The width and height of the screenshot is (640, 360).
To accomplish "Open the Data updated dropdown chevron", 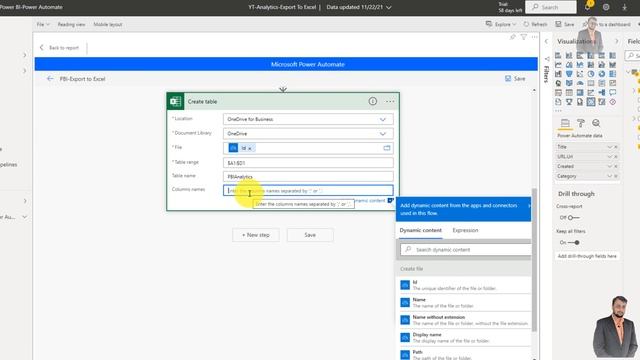I will [x=389, y=7].
